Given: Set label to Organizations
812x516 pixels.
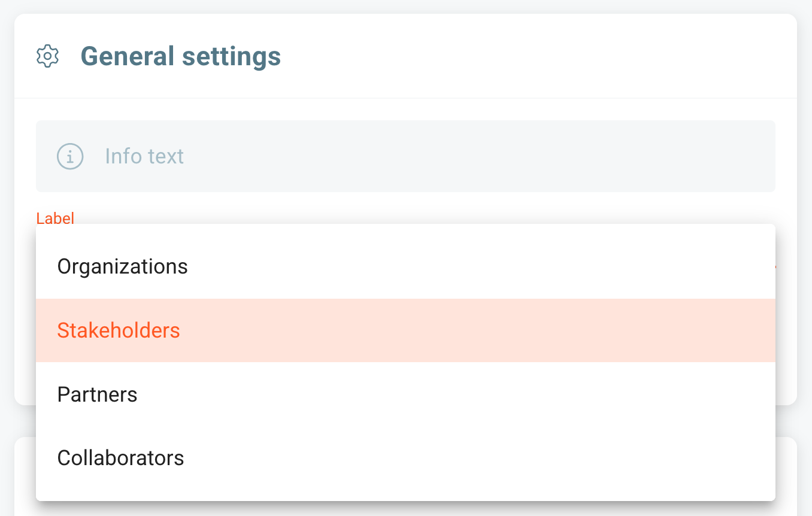Looking at the screenshot, I should [122, 266].
